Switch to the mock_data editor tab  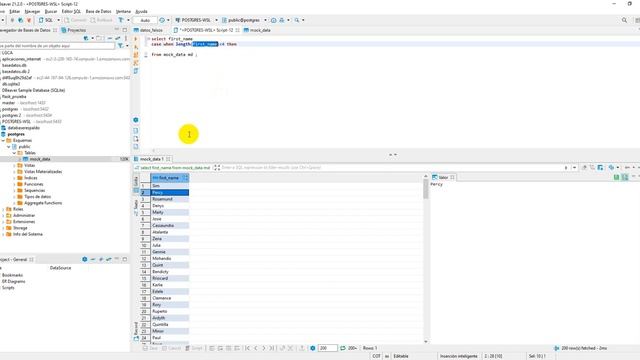point(257,30)
